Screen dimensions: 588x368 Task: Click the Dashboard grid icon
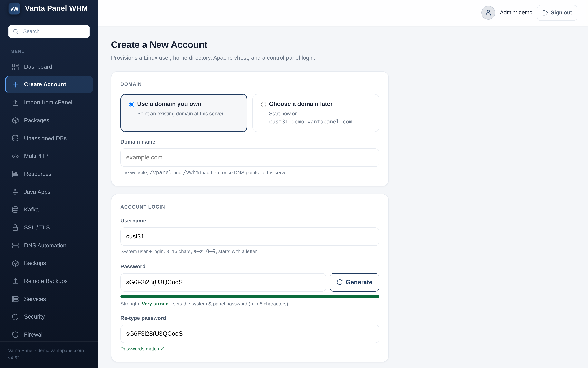click(x=15, y=67)
